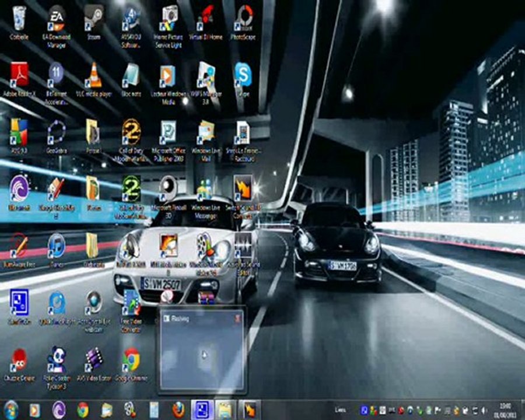
Task: Click the Windows Start button
Action: pos(11,409)
